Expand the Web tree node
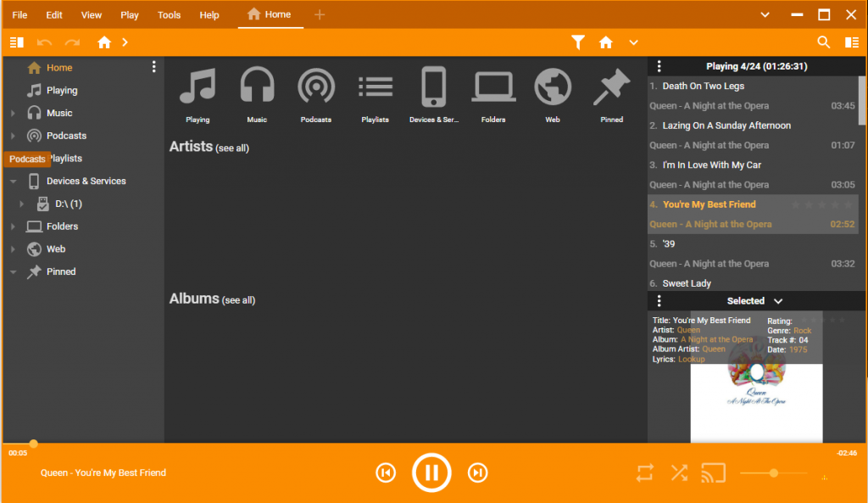The height and width of the screenshot is (503, 868). tap(14, 249)
